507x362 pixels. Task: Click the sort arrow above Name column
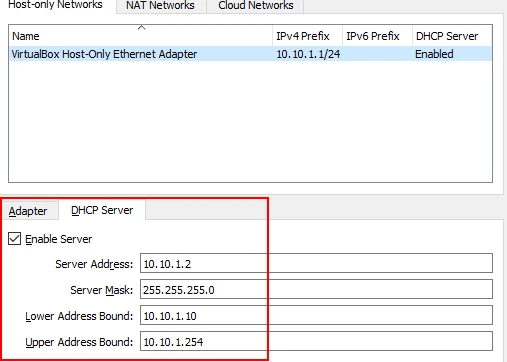point(141,27)
